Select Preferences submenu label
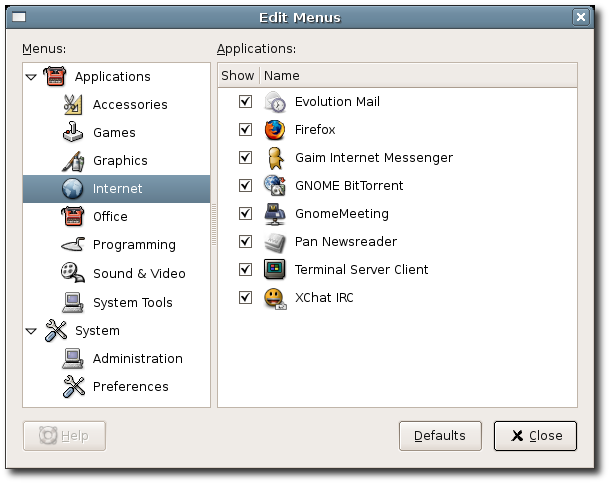Viewport: 610px width, 484px height. (131, 387)
